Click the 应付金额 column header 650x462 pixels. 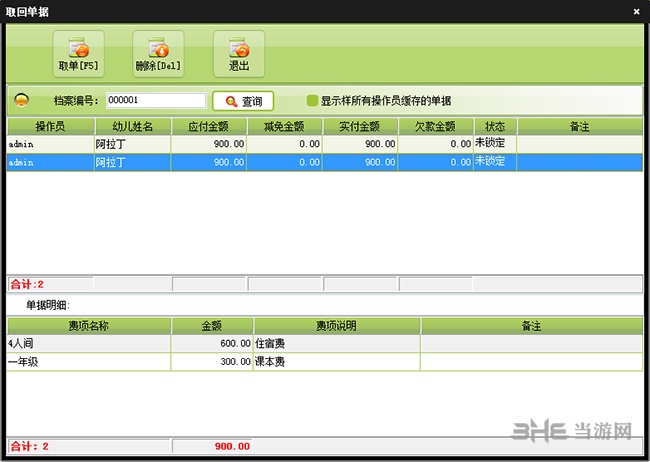point(209,126)
